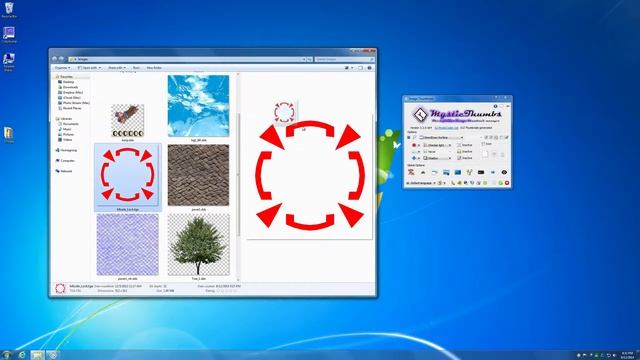Select the blue-purple herringbone texture thumbnail
This screenshot has width=640, height=360.
pyautogui.click(x=127, y=244)
